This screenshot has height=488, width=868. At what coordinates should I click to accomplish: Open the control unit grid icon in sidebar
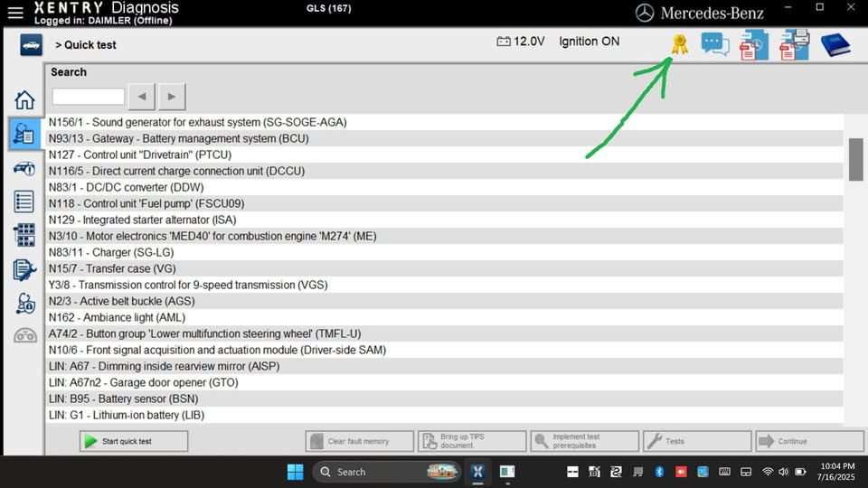click(24, 235)
